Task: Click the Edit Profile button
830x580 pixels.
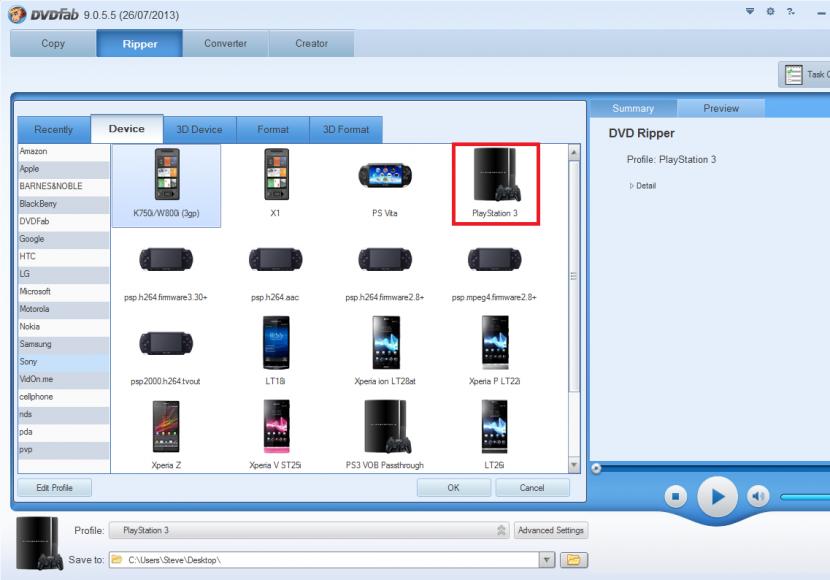Action: 55,488
